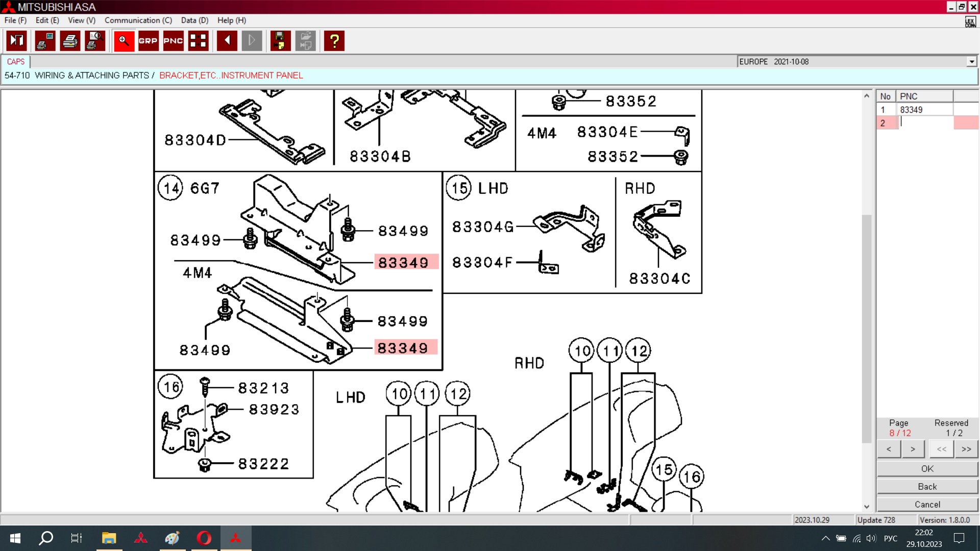
Task: Open the Communication (C) menu
Action: tap(138, 20)
